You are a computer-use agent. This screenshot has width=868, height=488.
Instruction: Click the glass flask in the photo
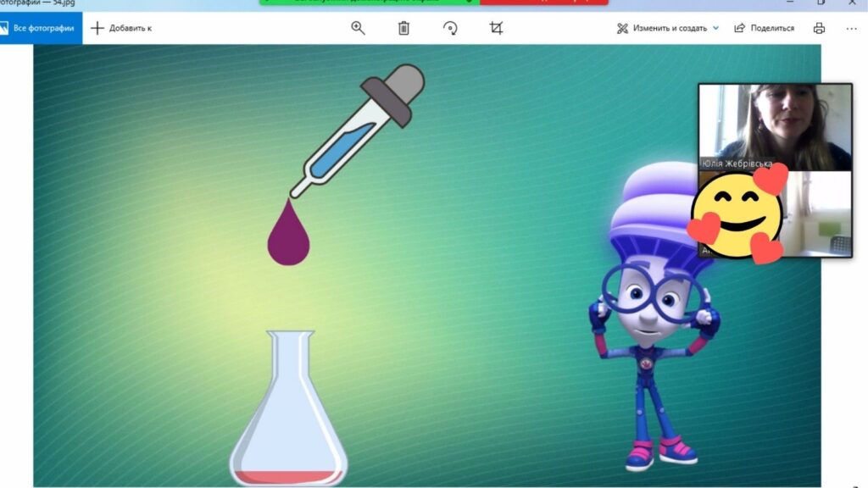coord(288,415)
